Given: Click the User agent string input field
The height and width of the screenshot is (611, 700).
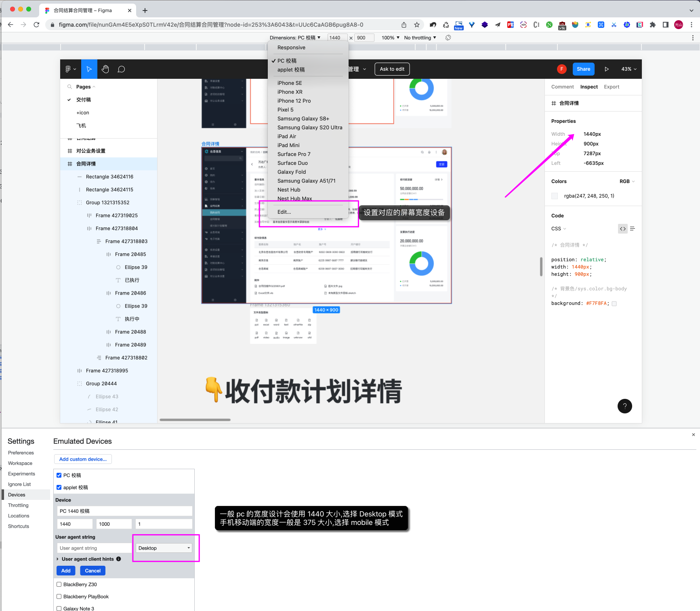Looking at the screenshot, I should click(95, 548).
